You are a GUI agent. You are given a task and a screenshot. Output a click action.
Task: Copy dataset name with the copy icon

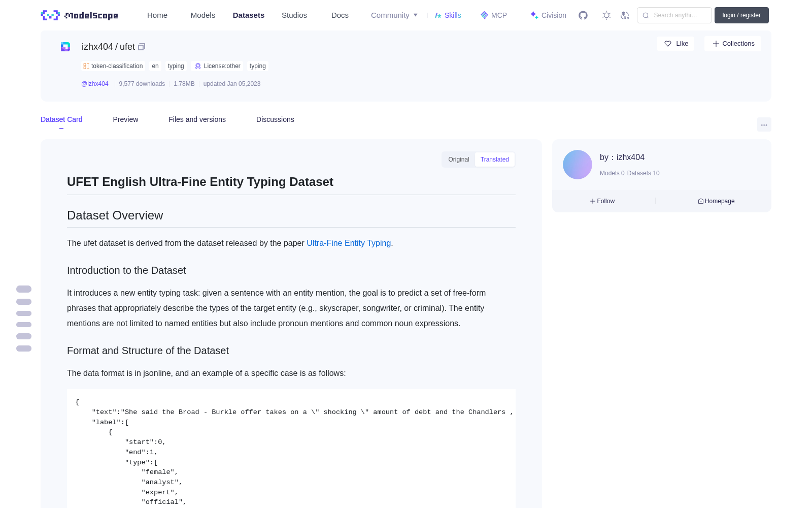pyautogui.click(x=142, y=47)
